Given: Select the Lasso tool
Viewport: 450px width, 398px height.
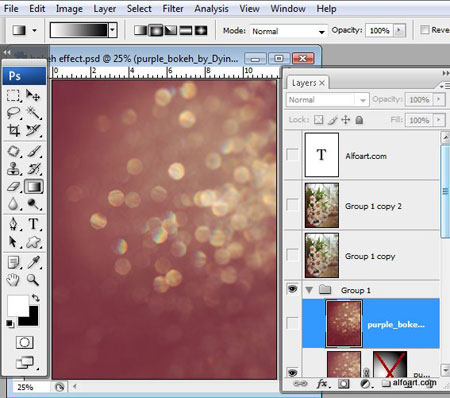Looking at the screenshot, I should [13, 113].
